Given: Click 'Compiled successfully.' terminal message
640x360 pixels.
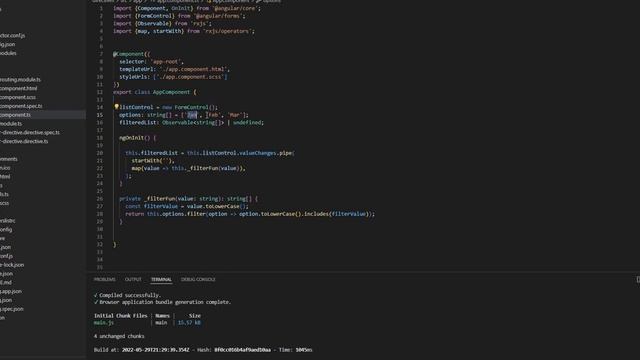Looking at the screenshot, I should point(130,295).
